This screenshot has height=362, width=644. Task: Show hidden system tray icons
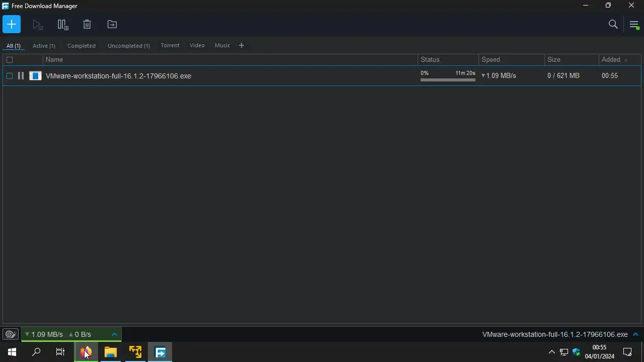click(x=551, y=352)
